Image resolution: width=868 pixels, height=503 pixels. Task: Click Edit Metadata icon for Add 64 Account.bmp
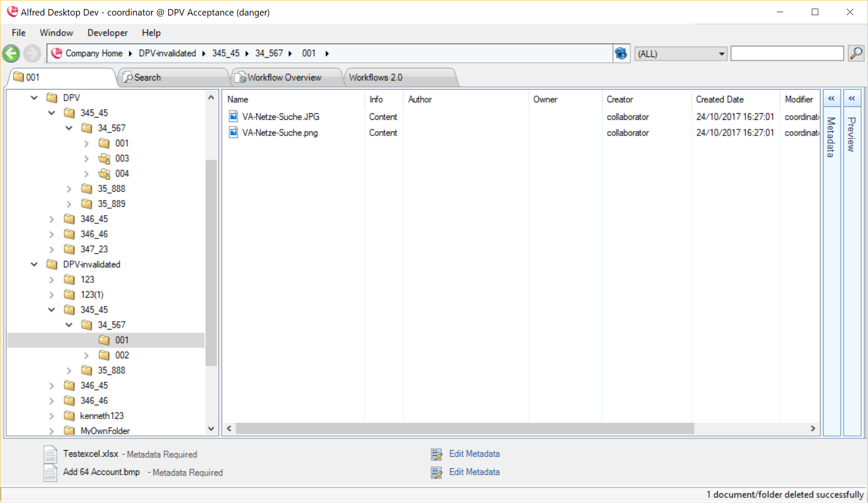[x=437, y=472]
